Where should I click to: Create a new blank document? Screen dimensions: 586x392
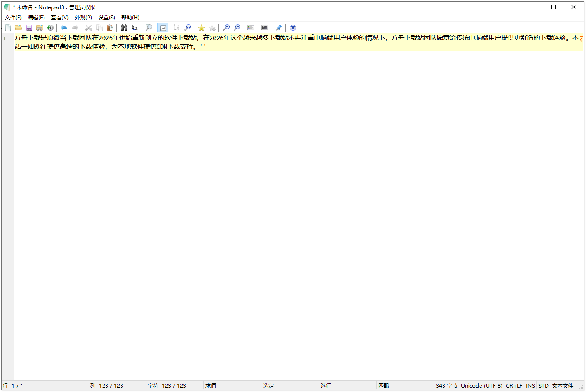pos(7,27)
